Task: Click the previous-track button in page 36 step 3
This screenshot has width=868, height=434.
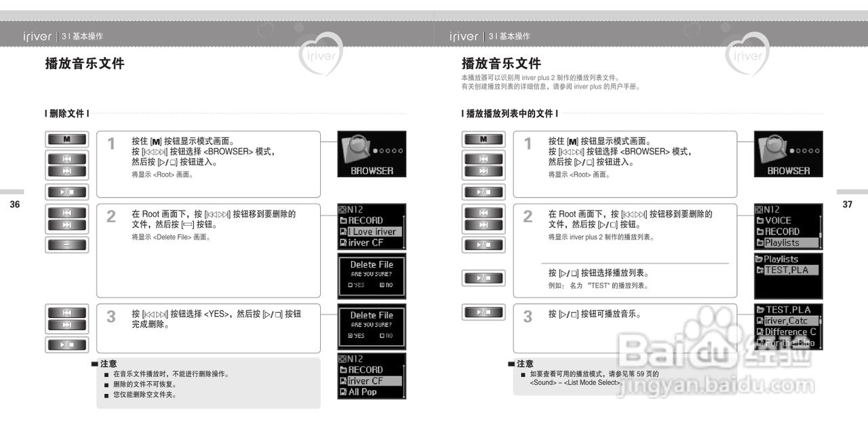Action: 66,313
